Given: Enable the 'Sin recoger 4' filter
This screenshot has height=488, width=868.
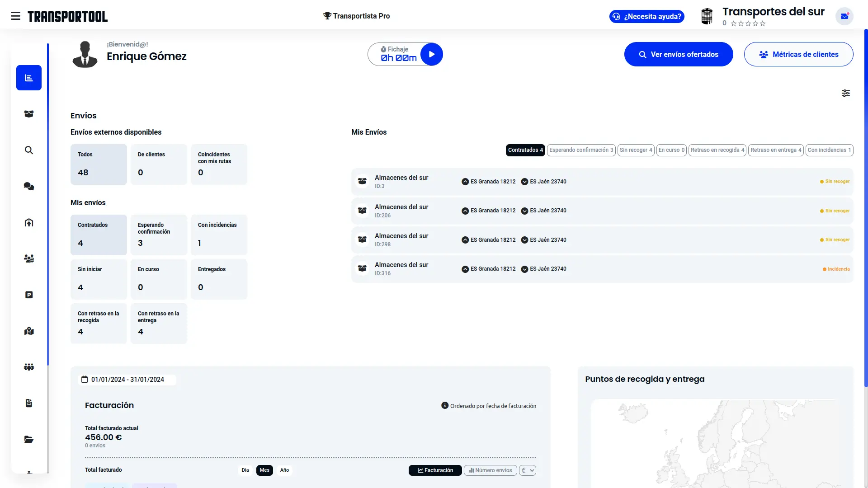Looking at the screenshot, I should (636, 150).
